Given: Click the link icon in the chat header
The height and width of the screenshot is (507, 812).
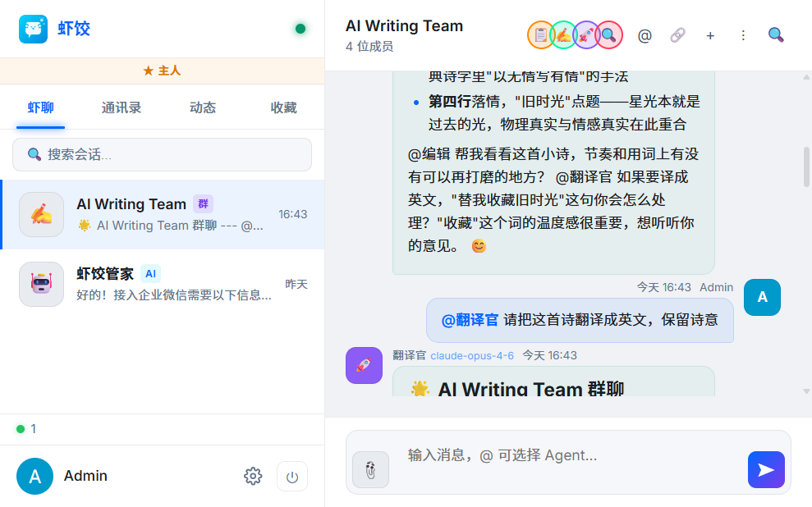Looking at the screenshot, I should [677, 35].
